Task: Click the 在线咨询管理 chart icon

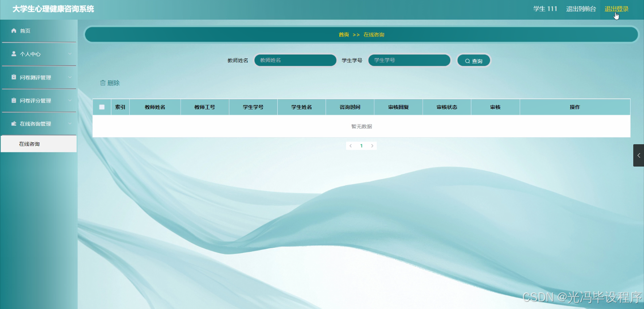Action: 13,124
